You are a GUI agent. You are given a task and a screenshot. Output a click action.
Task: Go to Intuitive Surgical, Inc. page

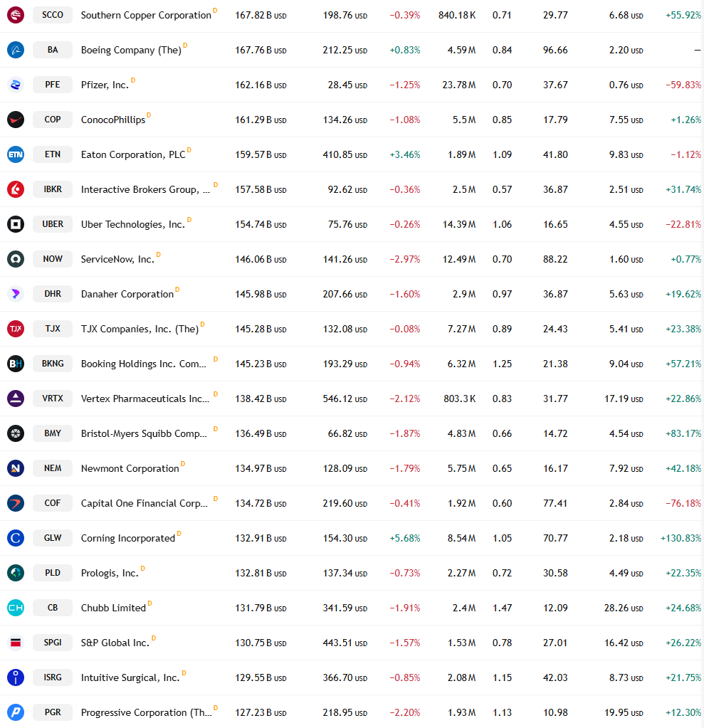click(130, 678)
